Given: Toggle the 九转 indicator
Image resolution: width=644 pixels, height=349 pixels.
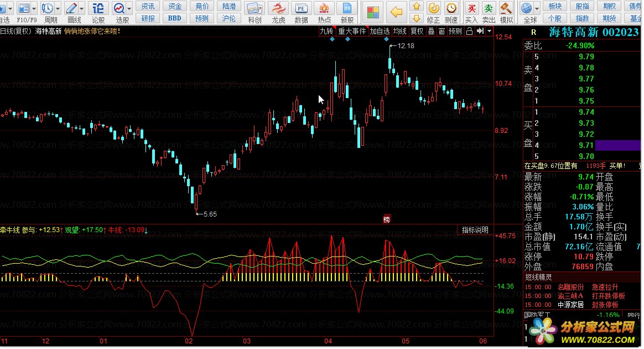Looking at the screenshot, I should click(326, 31).
